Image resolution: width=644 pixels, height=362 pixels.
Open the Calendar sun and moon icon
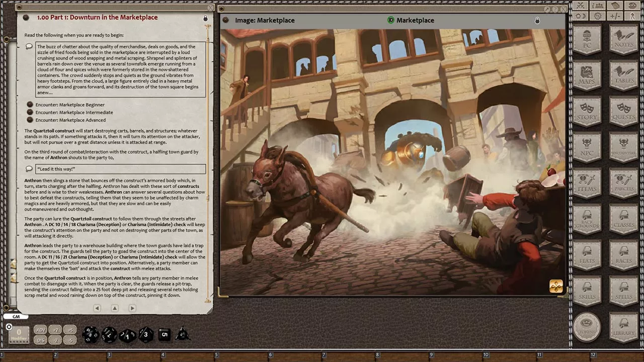tap(580, 16)
